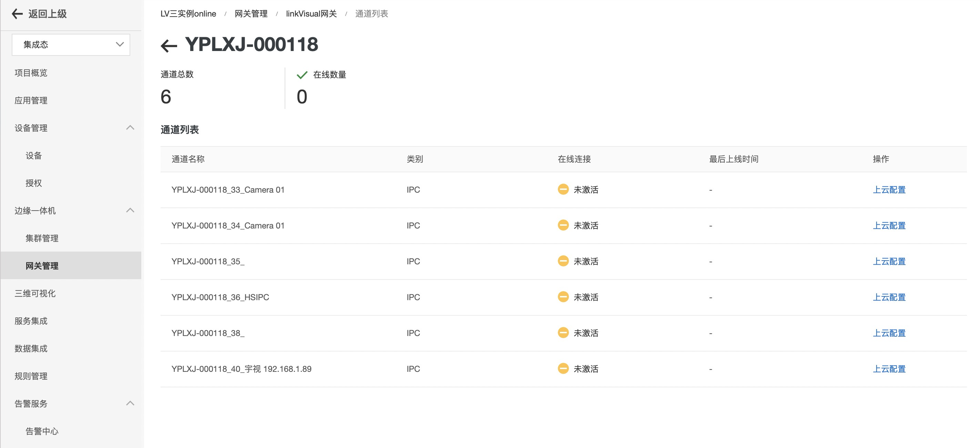Click linkVisual网关 breadcrumb link

coord(311,14)
